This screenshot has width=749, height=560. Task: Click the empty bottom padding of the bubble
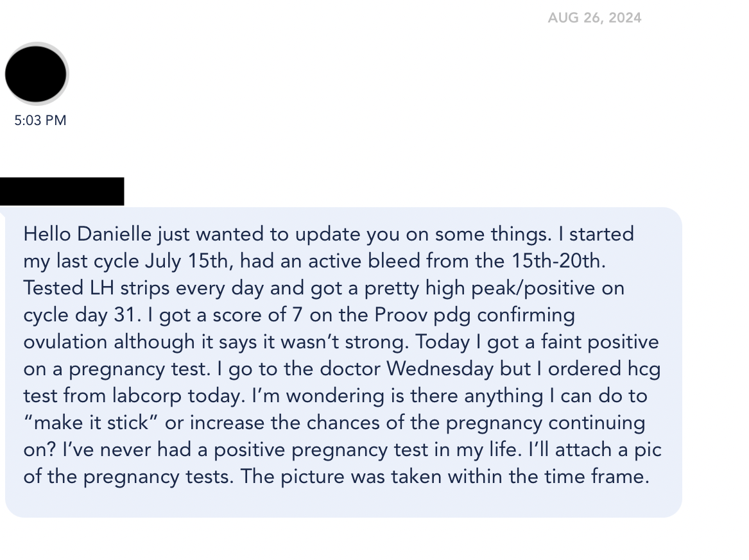[343, 502]
